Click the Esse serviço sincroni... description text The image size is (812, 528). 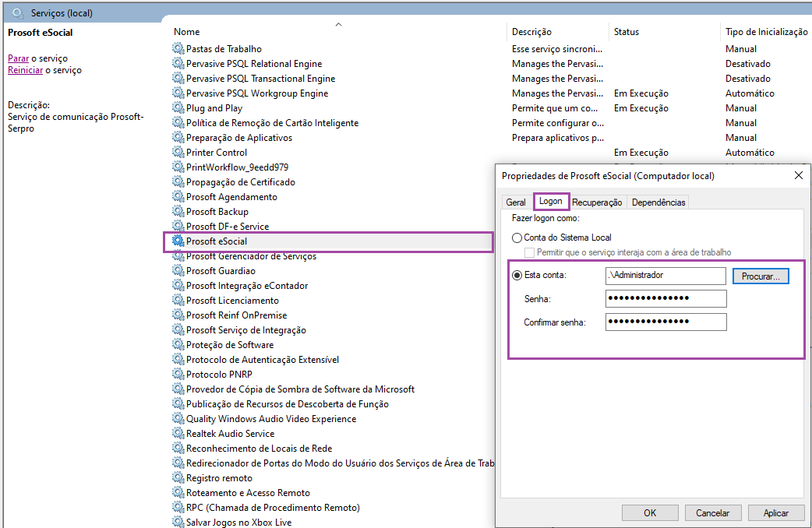(x=557, y=49)
